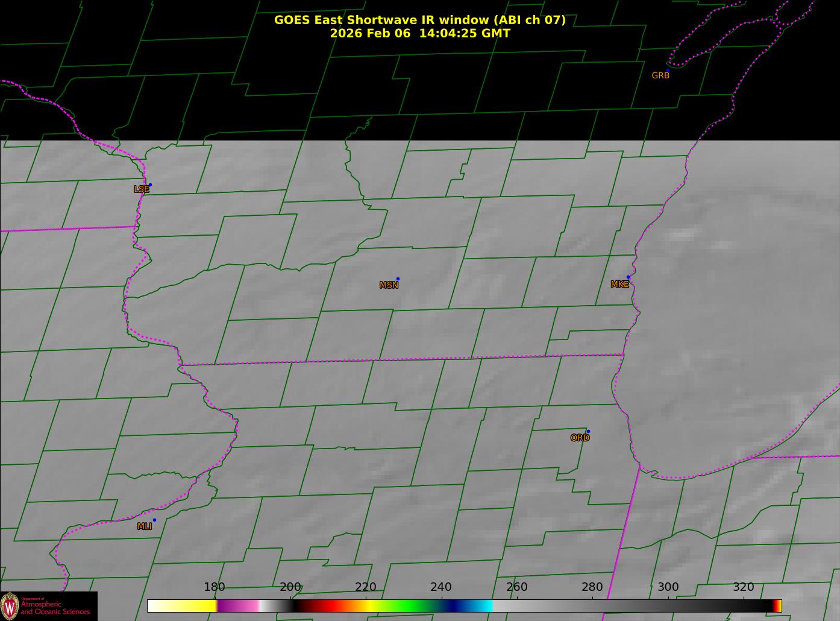Click the blue dot marking MSN station
This screenshot has width=840, height=621.
[398, 279]
